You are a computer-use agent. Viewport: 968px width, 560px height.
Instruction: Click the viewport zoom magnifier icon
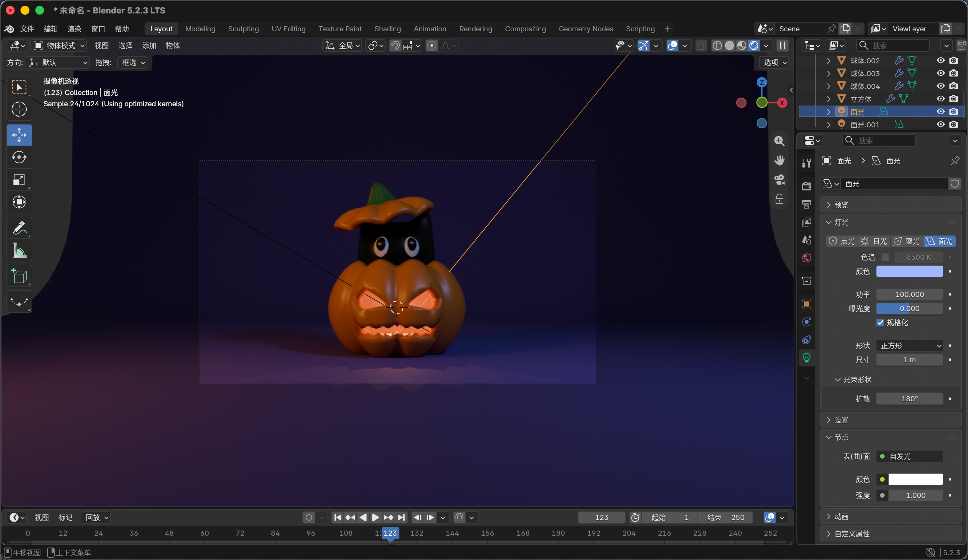(779, 141)
